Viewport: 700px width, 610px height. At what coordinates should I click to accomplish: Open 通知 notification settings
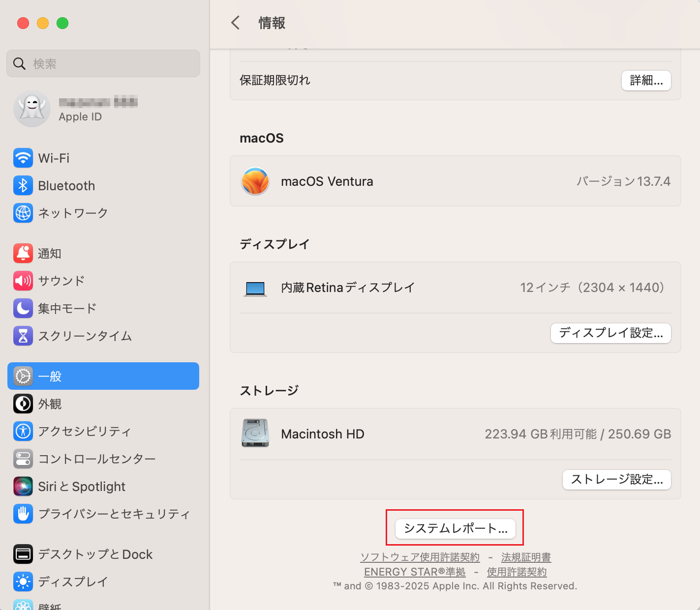[x=49, y=253]
